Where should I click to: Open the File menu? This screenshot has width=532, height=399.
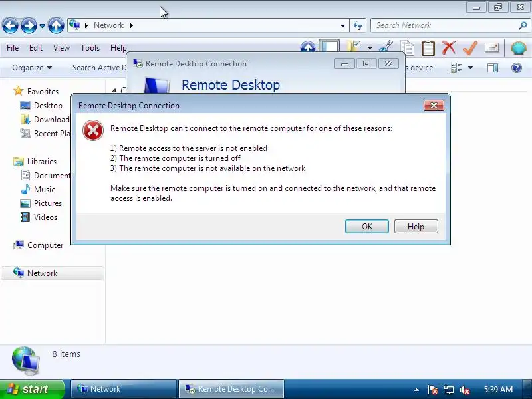click(13, 47)
